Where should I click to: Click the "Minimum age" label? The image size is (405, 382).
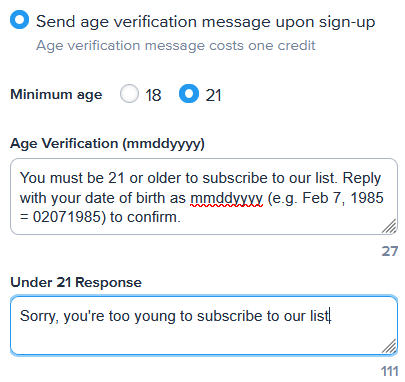tap(56, 95)
